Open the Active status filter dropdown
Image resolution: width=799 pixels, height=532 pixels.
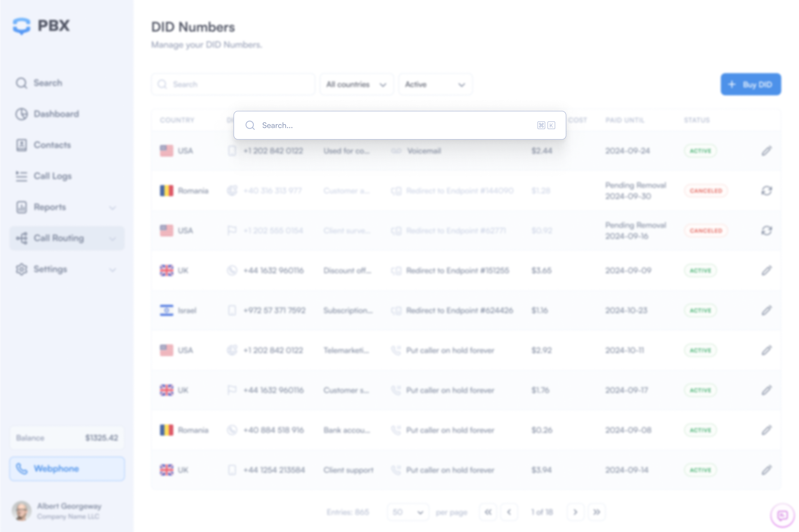pyautogui.click(x=435, y=85)
